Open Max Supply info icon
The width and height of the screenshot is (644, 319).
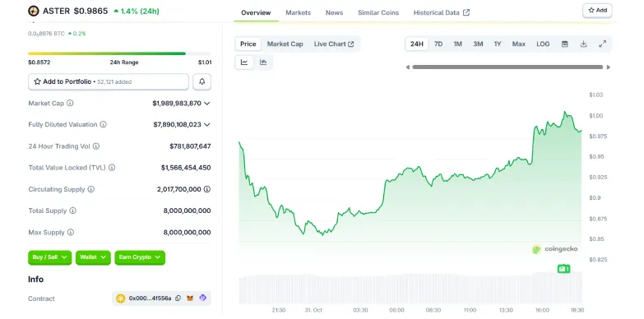coord(71,233)
